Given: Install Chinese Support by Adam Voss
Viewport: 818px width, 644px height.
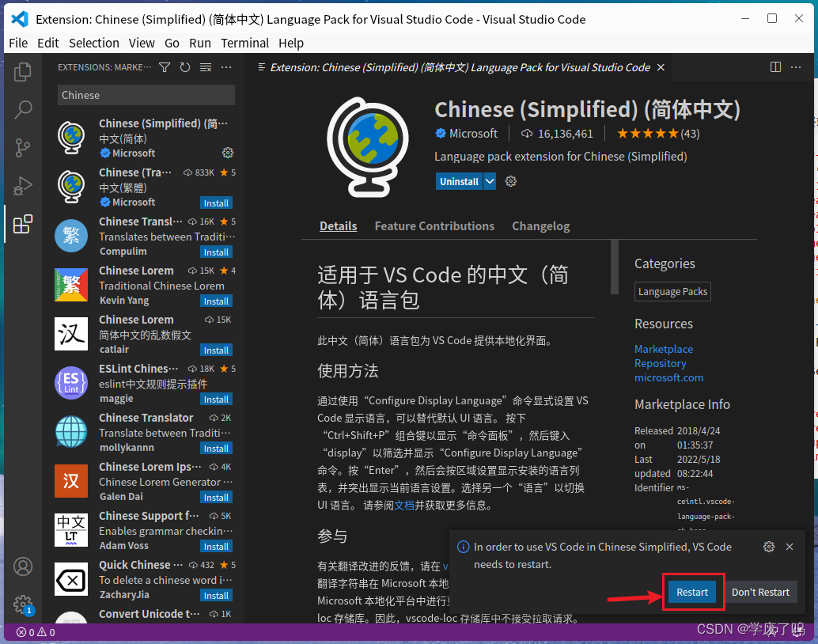Looking at the screenshot, I should 216,547.
